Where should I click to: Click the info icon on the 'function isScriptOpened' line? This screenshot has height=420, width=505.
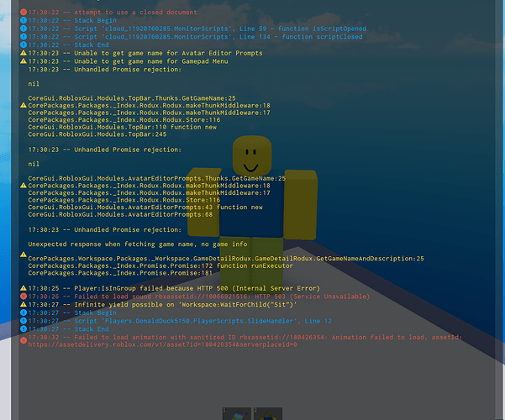click(x=24, y=29)
